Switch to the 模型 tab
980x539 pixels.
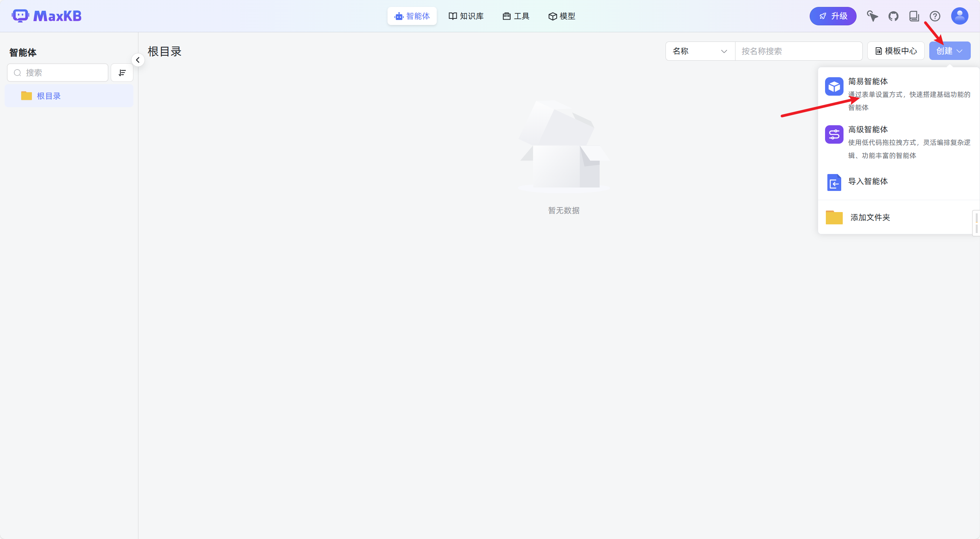(x=562, y=16)
